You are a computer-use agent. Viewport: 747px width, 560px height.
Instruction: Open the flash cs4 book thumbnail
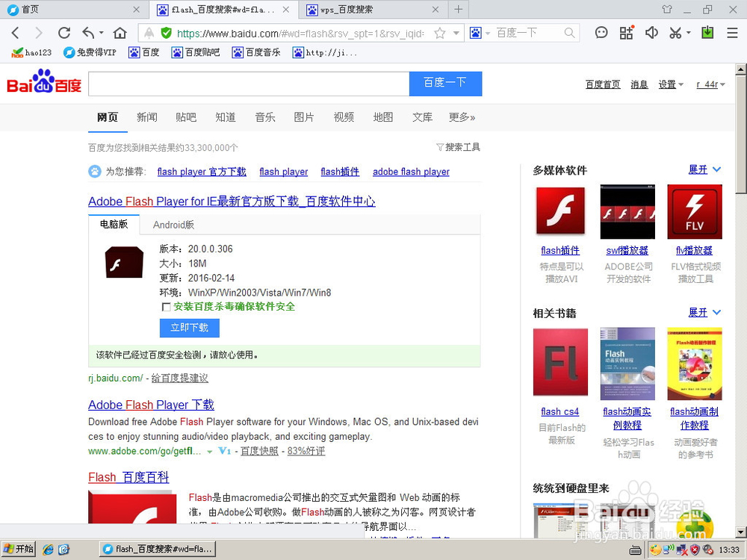tap(560, 362)
